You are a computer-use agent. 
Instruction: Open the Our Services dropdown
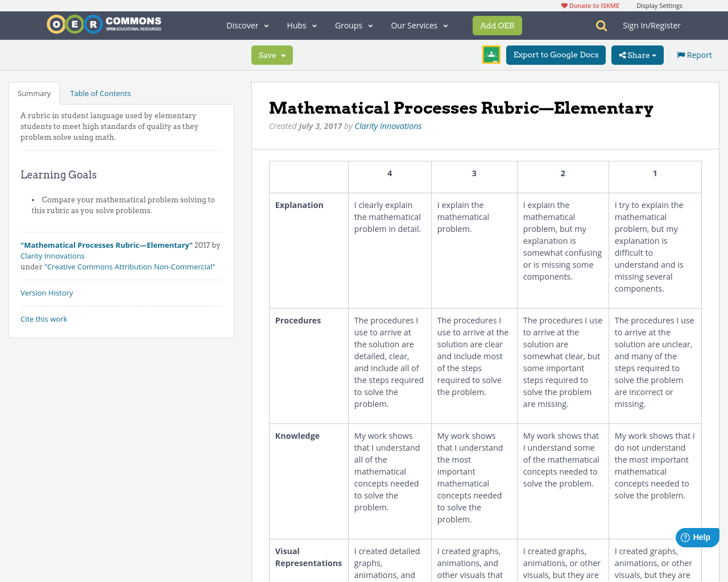419,25
